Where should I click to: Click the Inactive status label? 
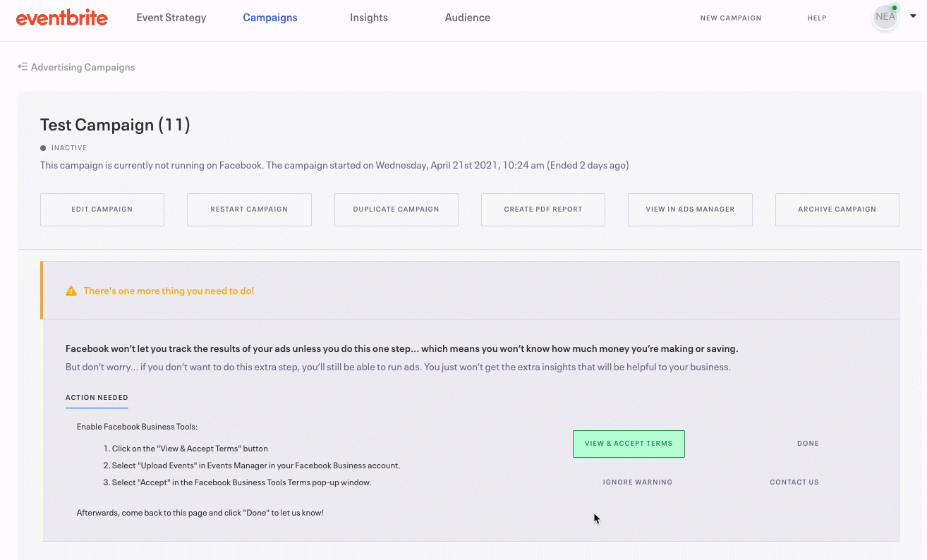pos(69,148)
